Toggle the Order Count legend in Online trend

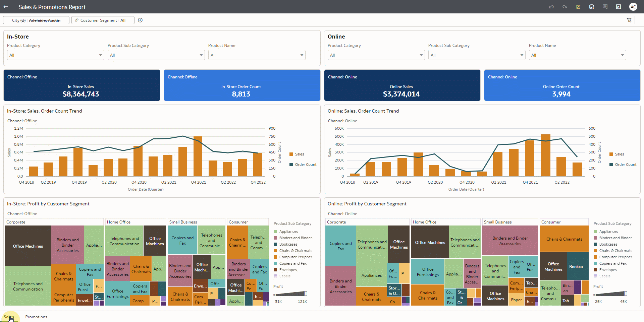623,165
